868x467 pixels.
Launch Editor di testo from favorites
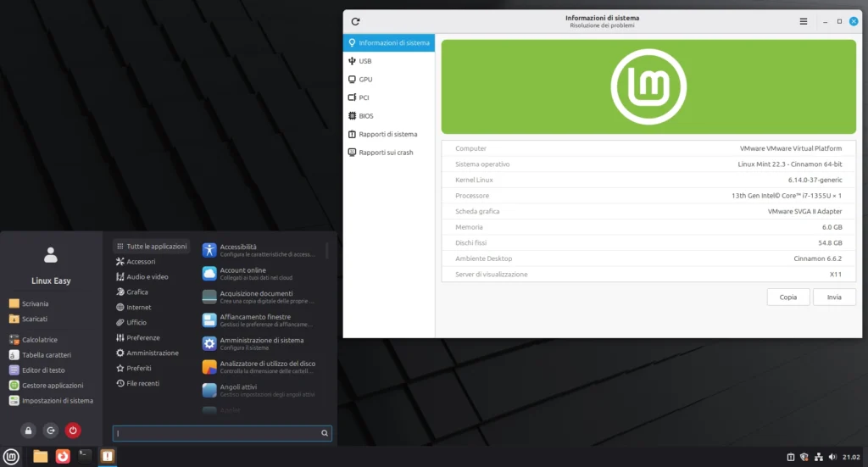click(51, 370)
